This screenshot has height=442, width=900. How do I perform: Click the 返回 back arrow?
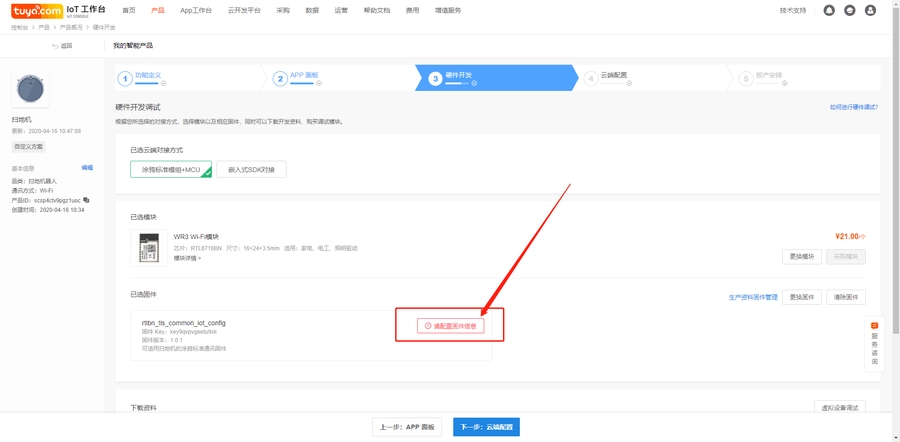(61, 46)
